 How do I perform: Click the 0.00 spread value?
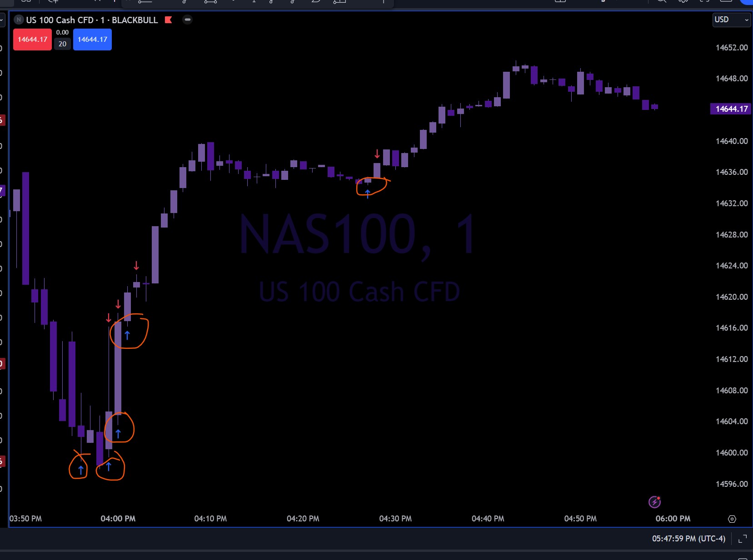[62, 32]
